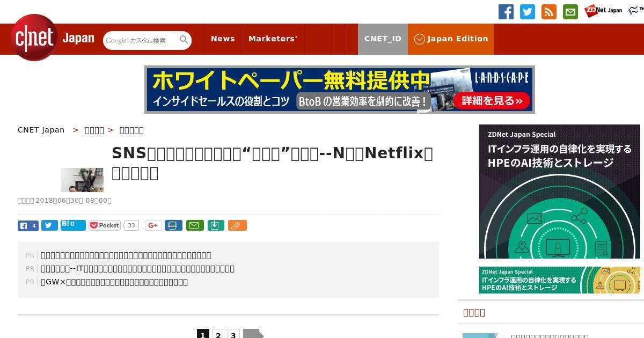Image resolution: width=644 pixels, height=338 pixels.
Task: Open the red sidebar section heading
Action: point(474,312)
